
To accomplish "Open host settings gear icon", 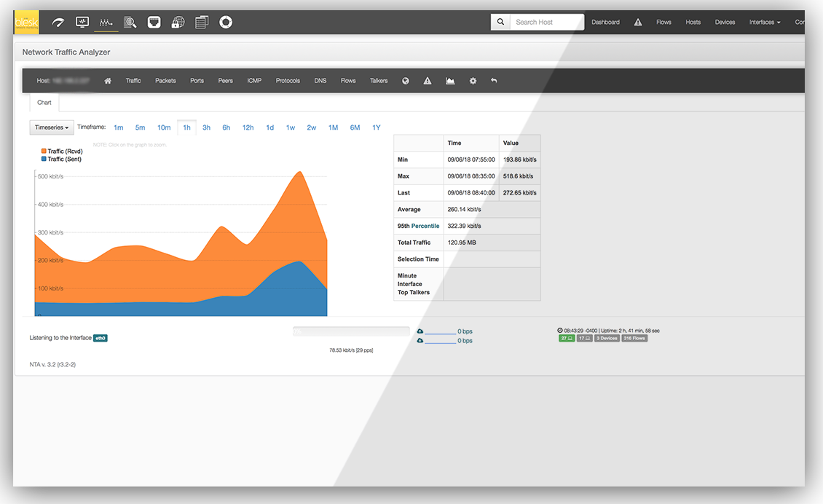I will (473, 81).
